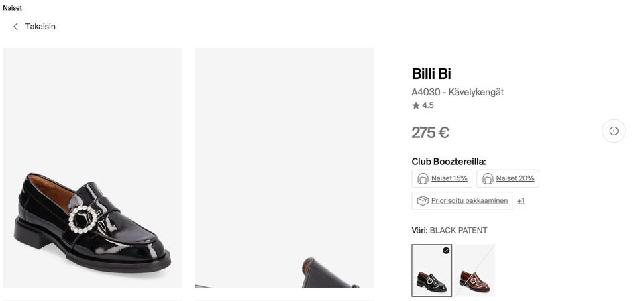Go back via the Takaisin label
Screen dimensions: 644x301
click(40, 27)
